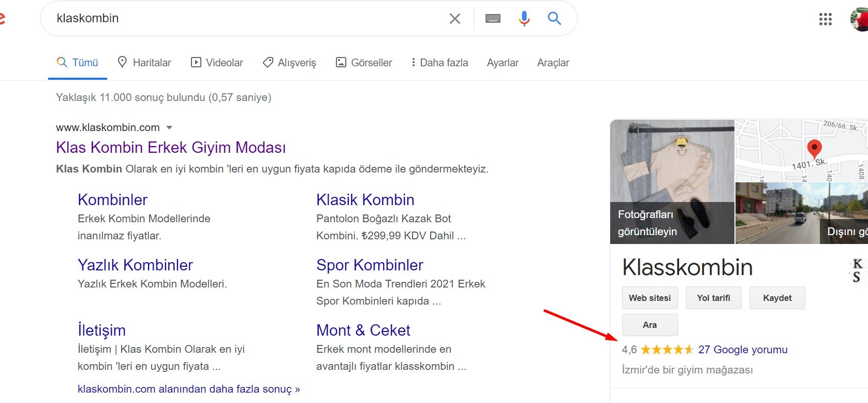The image size is (868, 403).
Task: Open the account profile picture
Action: coord(860,20)
